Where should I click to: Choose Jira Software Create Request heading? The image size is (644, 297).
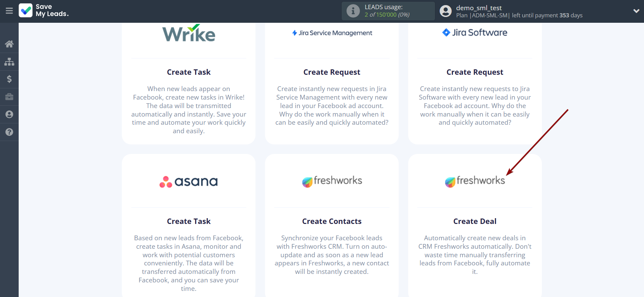click(x=475, y=72)
